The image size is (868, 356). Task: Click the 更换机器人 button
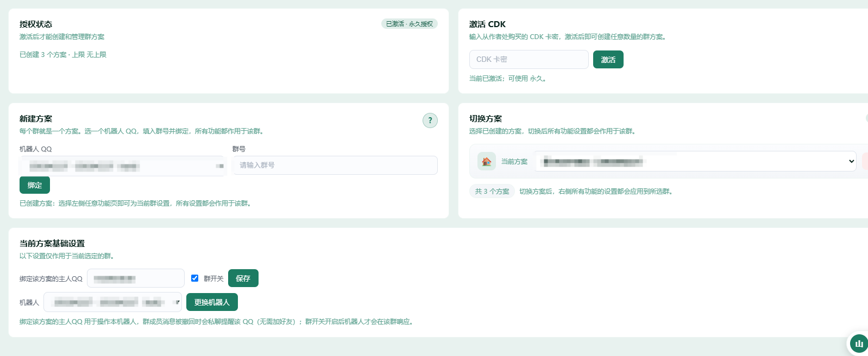(x=212, y=302)
